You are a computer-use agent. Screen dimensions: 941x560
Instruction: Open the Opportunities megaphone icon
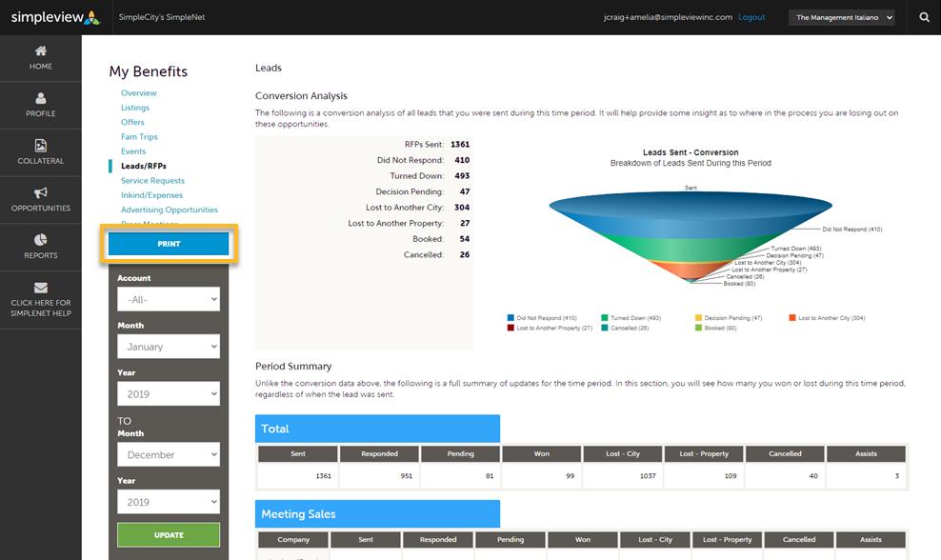[x=40, y=192]
